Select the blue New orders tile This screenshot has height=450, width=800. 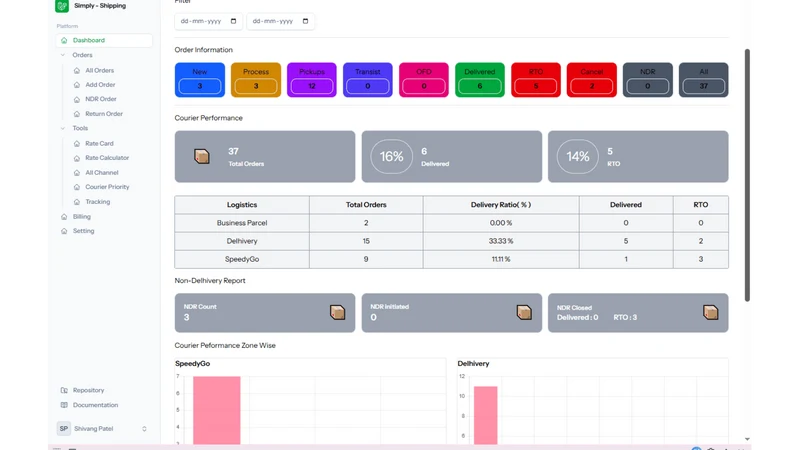(199, 80)
